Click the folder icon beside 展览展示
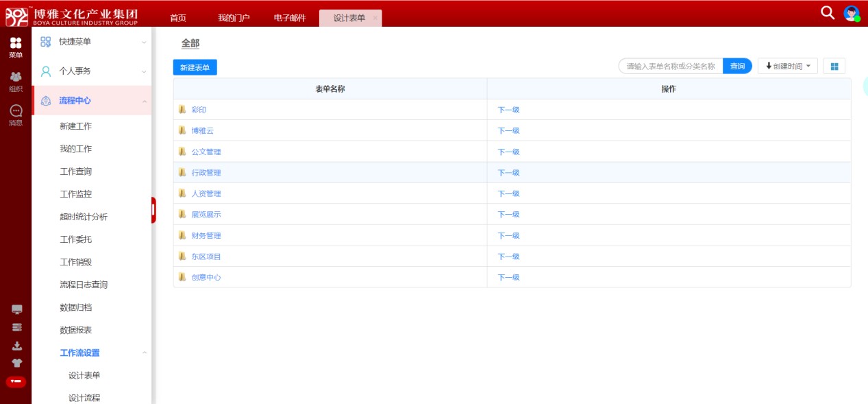868x404 pixels. (182, 214)
